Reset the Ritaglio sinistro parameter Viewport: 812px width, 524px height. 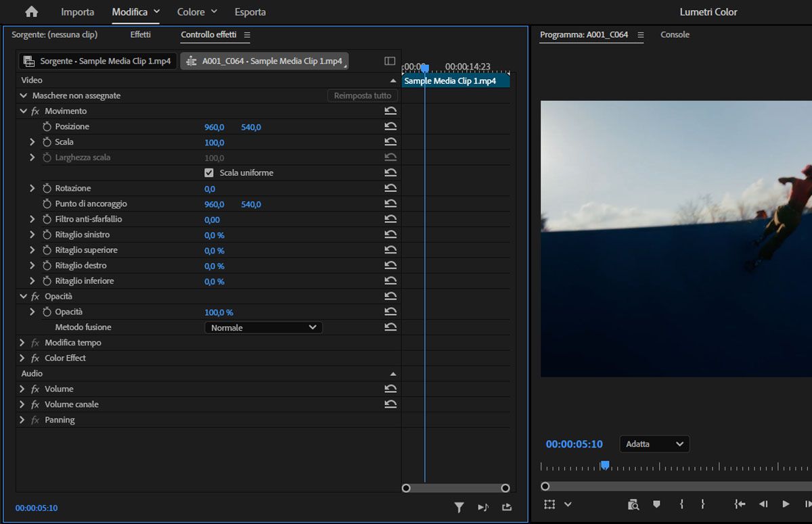click(x=390, y=235)
